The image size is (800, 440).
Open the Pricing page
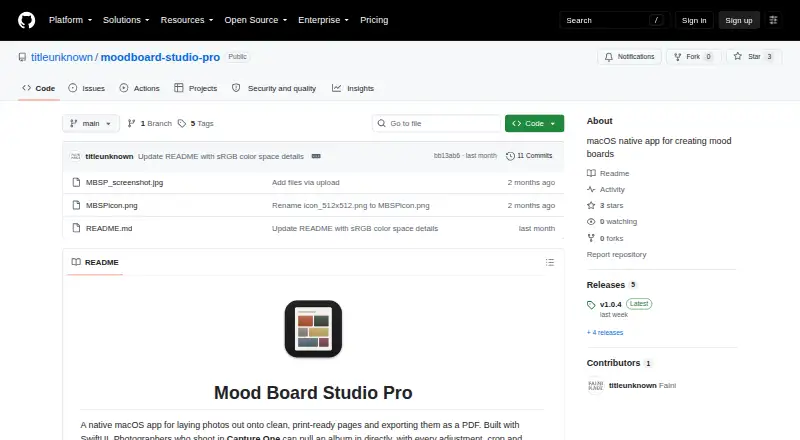tap(374, 20)
